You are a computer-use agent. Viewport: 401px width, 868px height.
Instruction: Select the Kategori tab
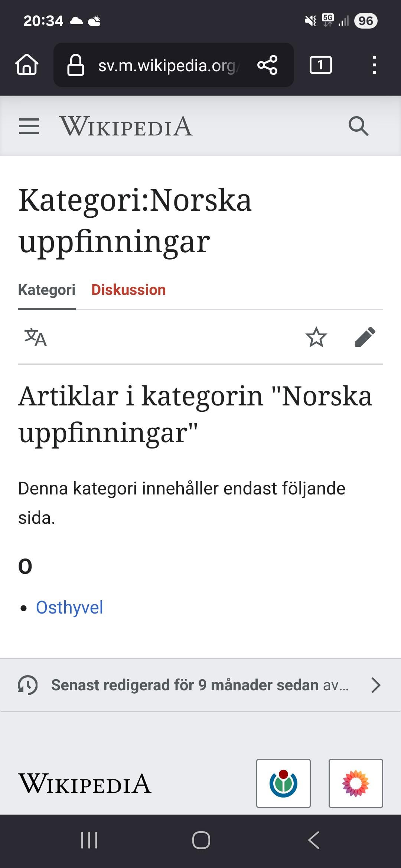(x=47, y=290)
